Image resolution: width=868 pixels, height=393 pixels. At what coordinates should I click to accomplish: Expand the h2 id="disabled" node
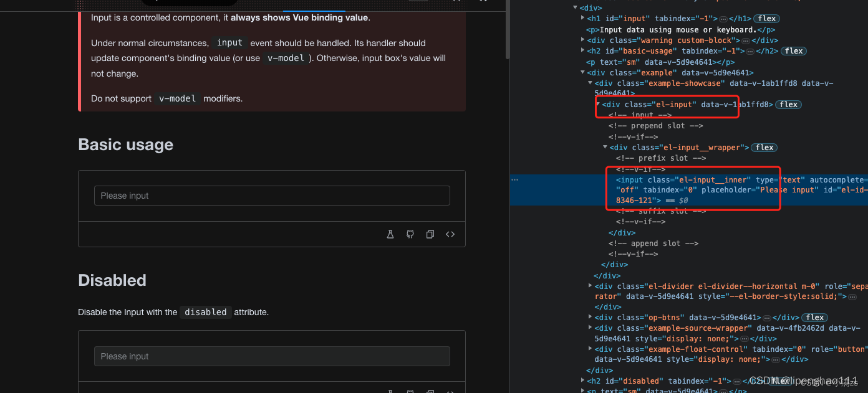[x=582, y=381]
